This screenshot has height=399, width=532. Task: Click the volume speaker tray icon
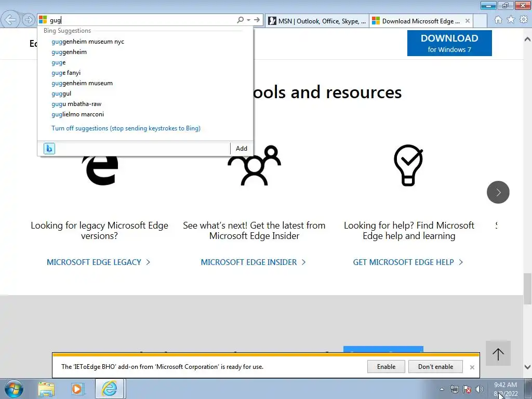479,389
